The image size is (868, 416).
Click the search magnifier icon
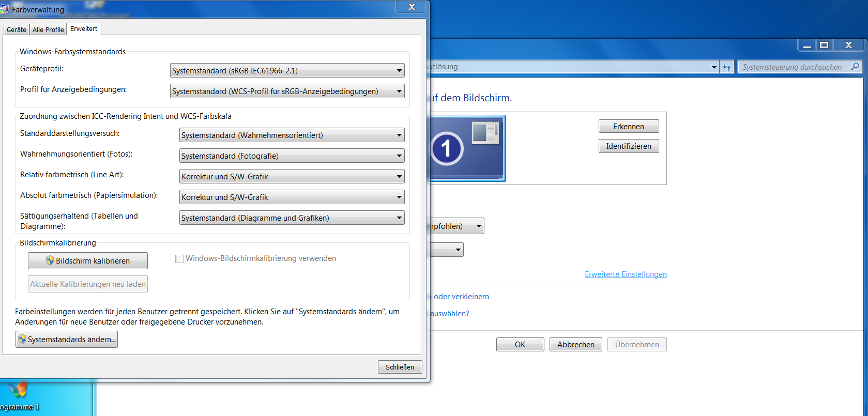(x=855, y=67)
